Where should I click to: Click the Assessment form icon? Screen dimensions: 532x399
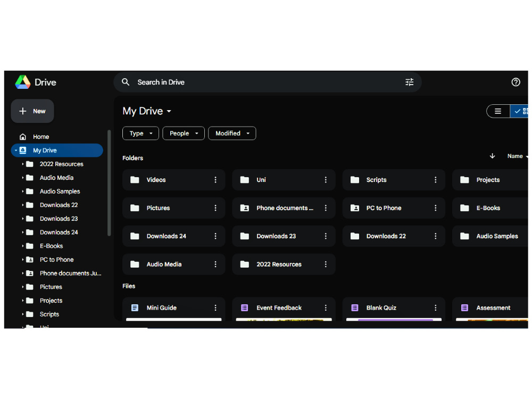pos(464,307)
